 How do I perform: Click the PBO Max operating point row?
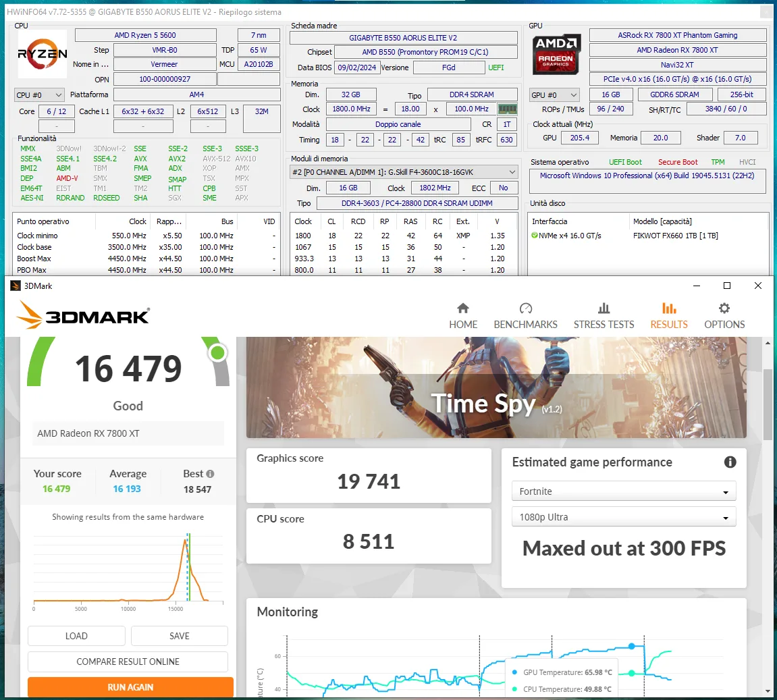pyautogui.click(x=146, y=270)
